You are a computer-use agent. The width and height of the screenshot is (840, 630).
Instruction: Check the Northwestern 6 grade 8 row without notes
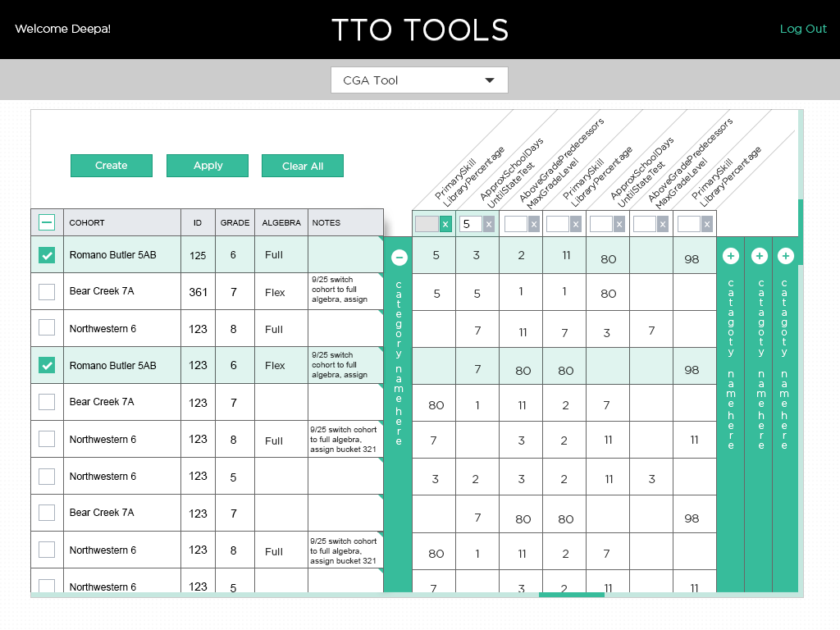(47, 328)
